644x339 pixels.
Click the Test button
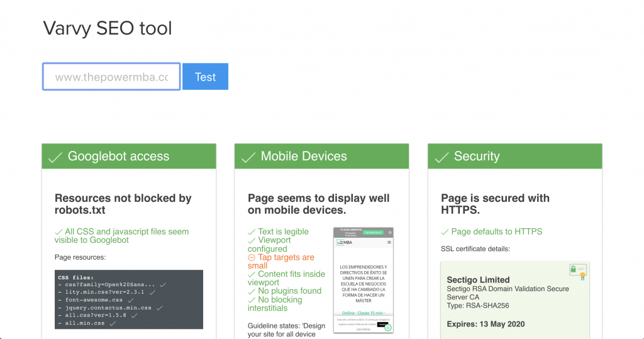click(x=206, y=77)
